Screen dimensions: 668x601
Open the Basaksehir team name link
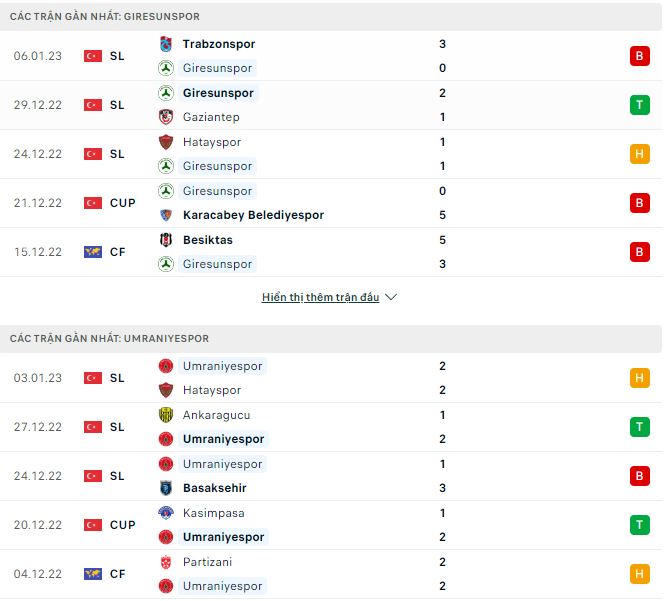215,488
